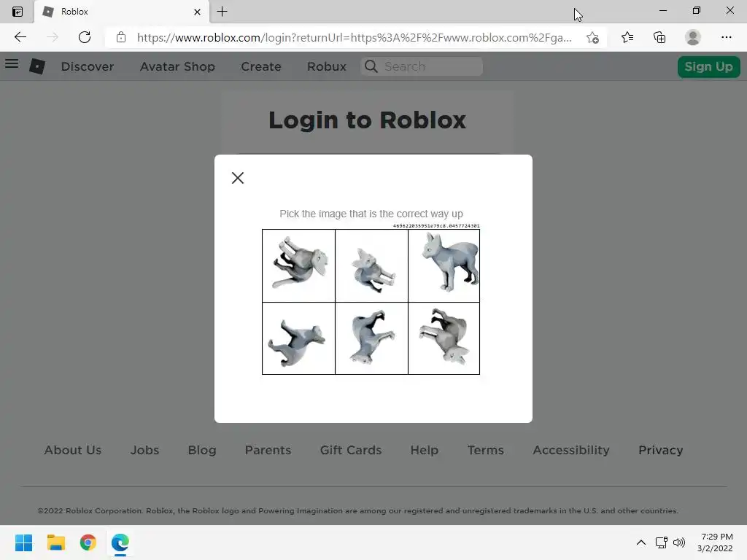Open the taskbar clock and date
The image size is (747, 560).
(x=716, y=542)
